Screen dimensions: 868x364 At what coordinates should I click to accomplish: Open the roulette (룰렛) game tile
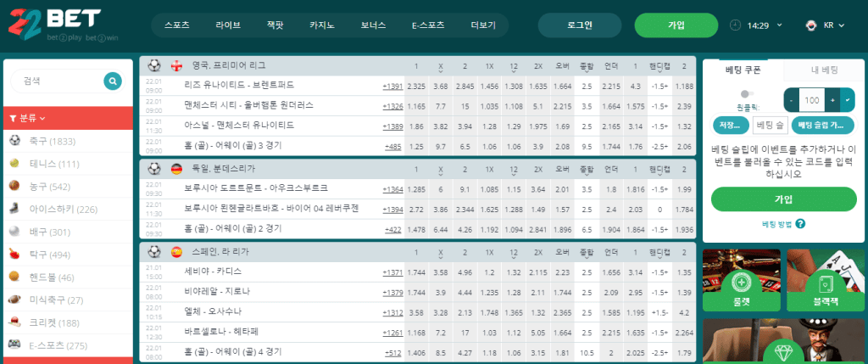click(741, 280)
